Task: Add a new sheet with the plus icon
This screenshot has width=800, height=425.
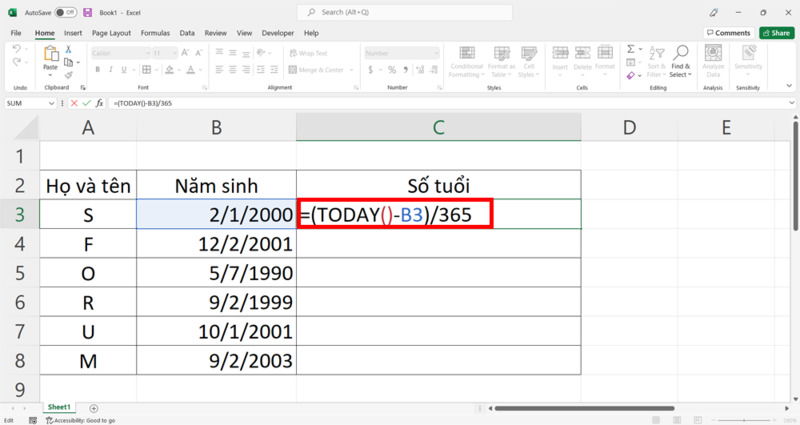Action: (93, 408)
